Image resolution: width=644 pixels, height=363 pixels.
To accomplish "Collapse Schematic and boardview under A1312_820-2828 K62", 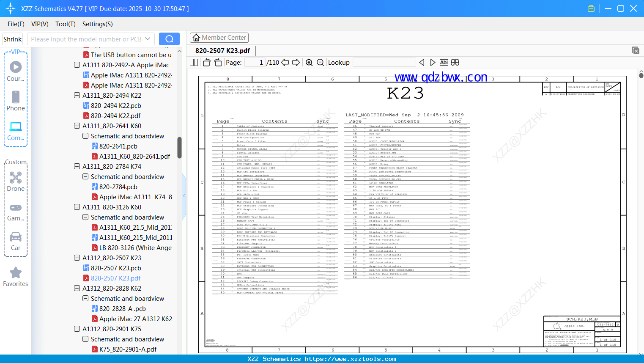I will (85, 299).
